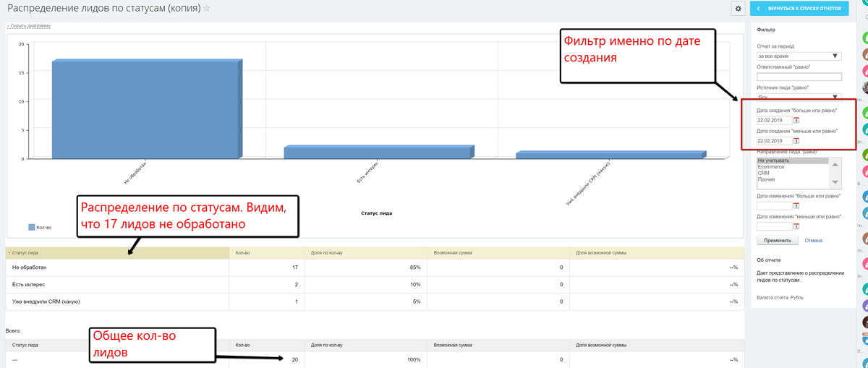The width and height of the screenshot is (868, 368).
Task: Focus creation date 'больше или равно' field
Action: tap(774, 120)
